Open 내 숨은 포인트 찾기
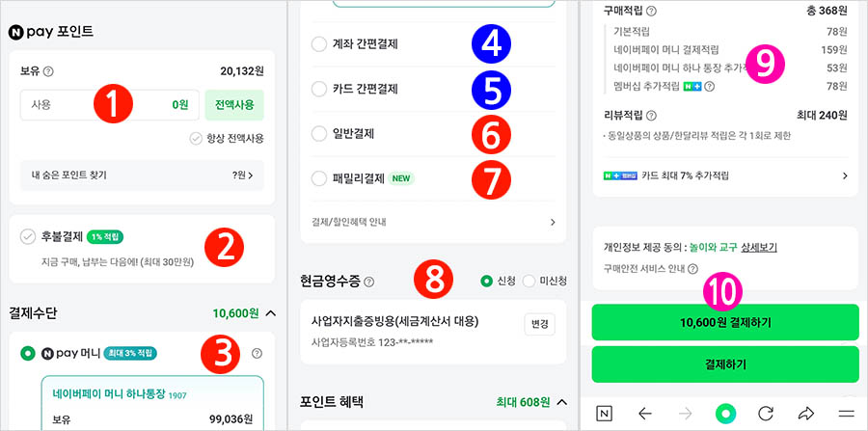Screen dimensions: 868x431 coord(143,175)
